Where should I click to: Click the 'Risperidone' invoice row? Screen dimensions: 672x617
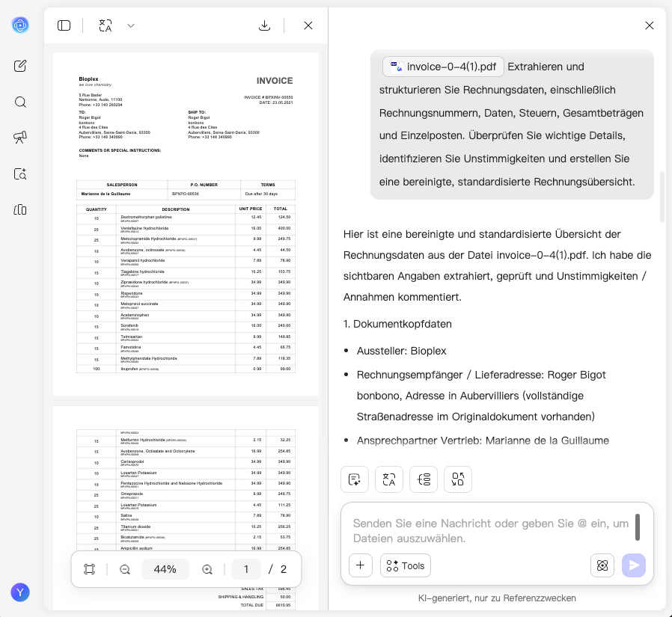(186, 295)
